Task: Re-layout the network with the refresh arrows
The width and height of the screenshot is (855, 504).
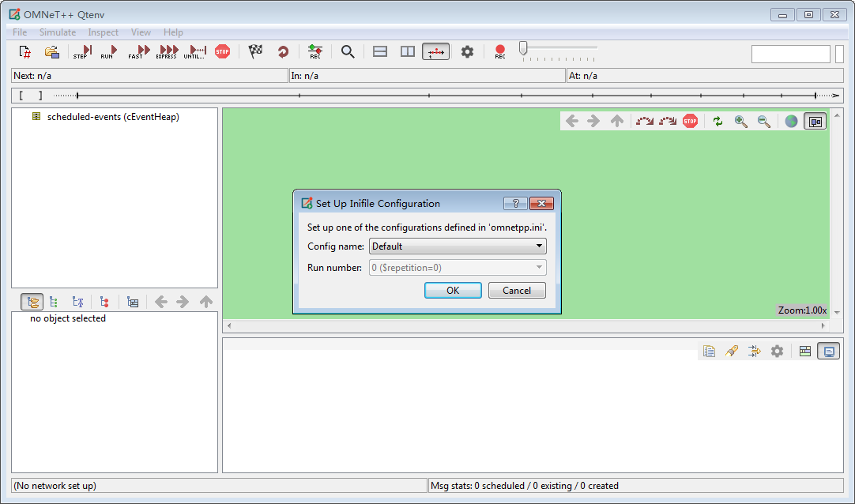Action: point(718,120)
